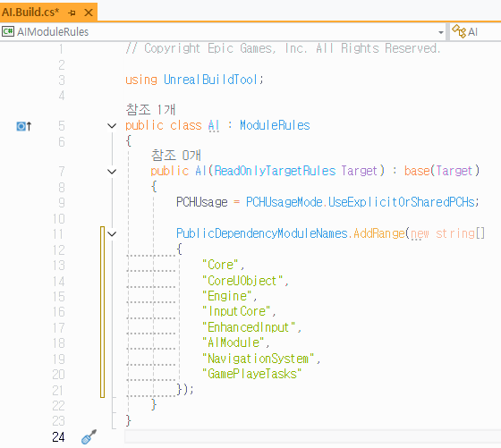Click the '참조 1개' CodeLens reference link

(150, 110)
